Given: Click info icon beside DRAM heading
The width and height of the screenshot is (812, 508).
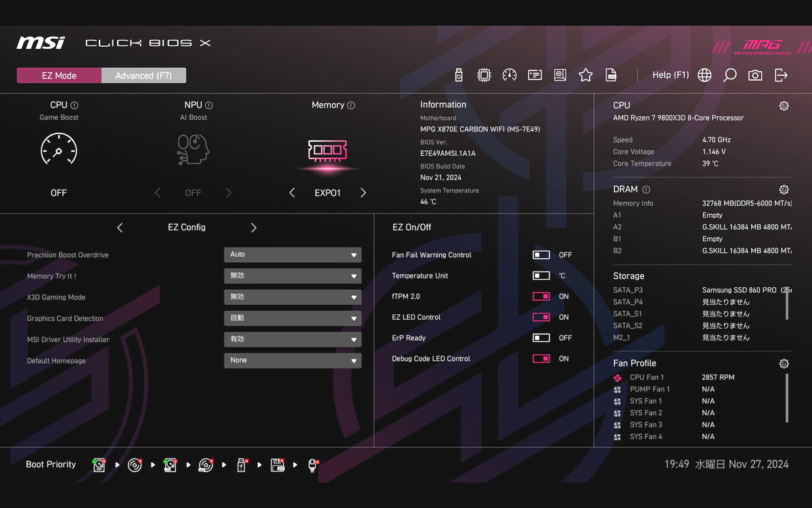Looking at the screenshot, I should (646, 190).
